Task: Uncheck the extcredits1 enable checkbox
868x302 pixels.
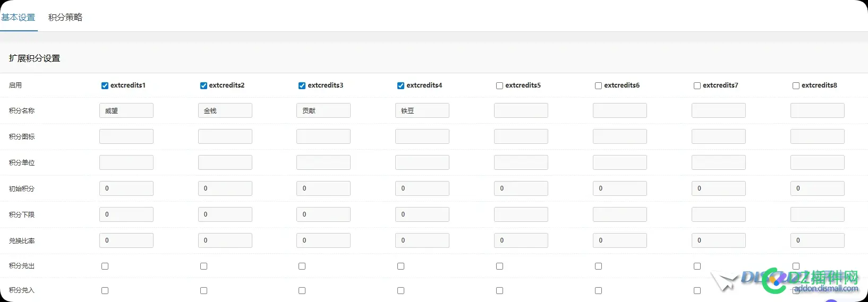Action: (105, 85)
